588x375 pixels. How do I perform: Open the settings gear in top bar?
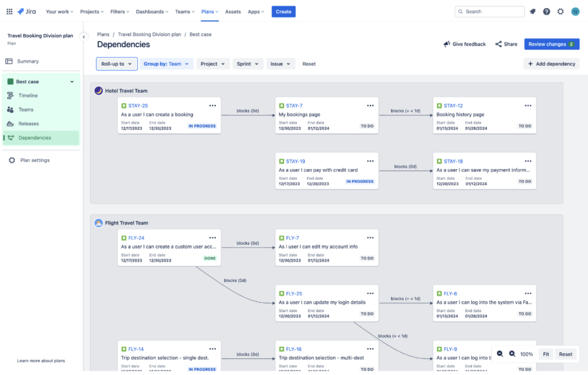coord(560,12)
